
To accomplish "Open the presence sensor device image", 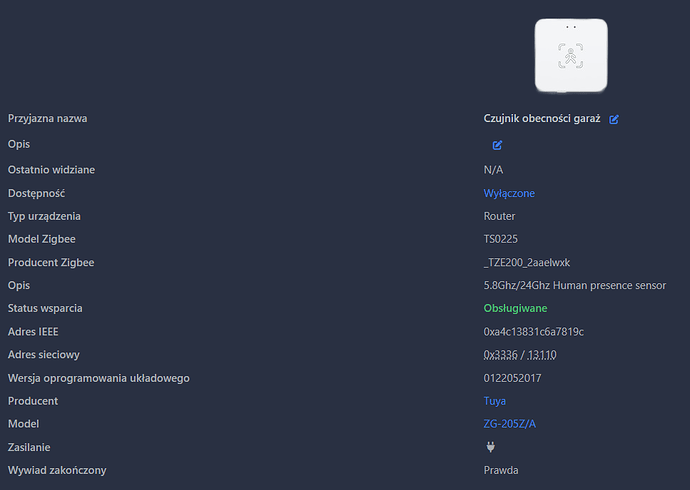I will click(x=571, y=55).
